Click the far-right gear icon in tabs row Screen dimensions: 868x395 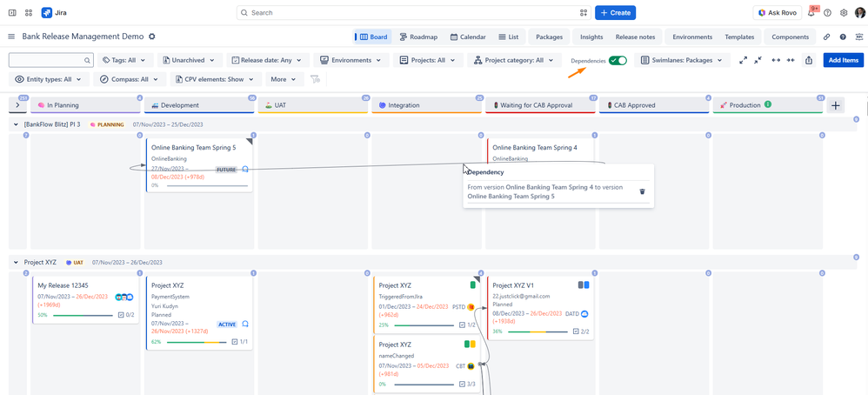858,37
